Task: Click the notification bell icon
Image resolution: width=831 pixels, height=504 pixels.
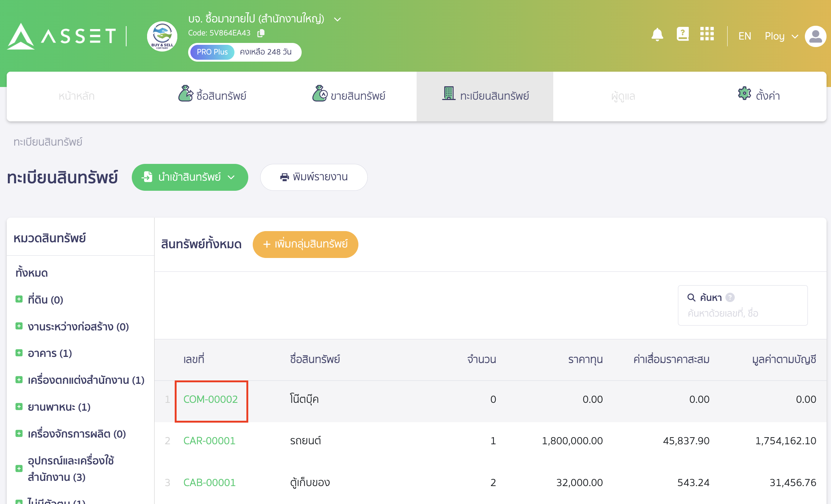Action: [657, 35]
